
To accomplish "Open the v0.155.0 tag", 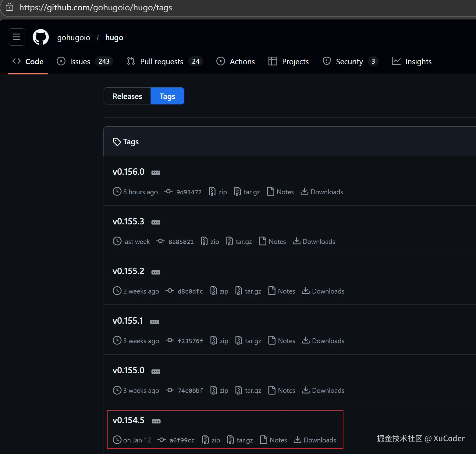I will [x=129, y=370].
